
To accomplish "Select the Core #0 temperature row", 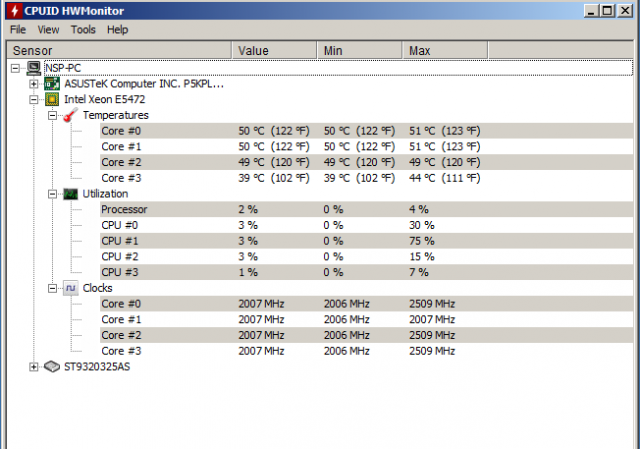I will click(x=120, y=131).
